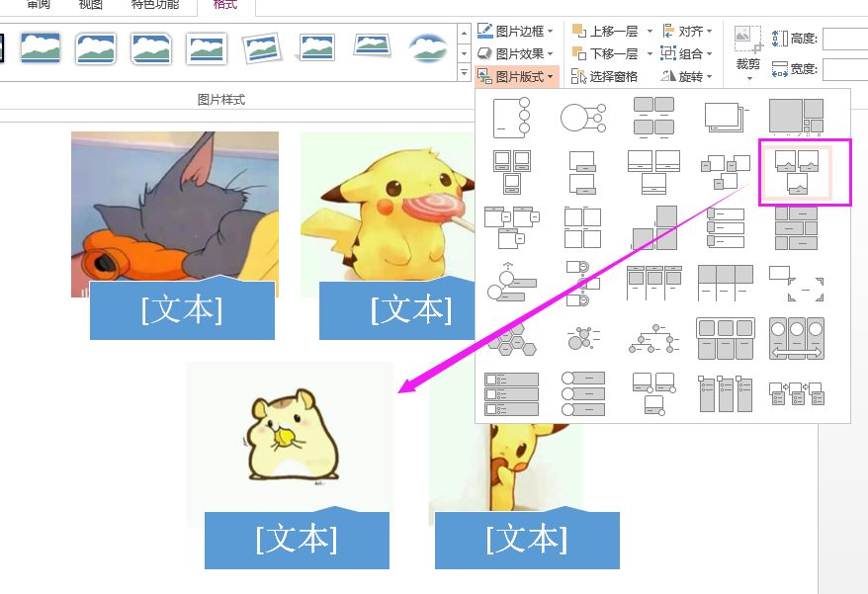868x594 pixels.
Task: Select the highlighted picture caption layout
Action: click(805, 171)
